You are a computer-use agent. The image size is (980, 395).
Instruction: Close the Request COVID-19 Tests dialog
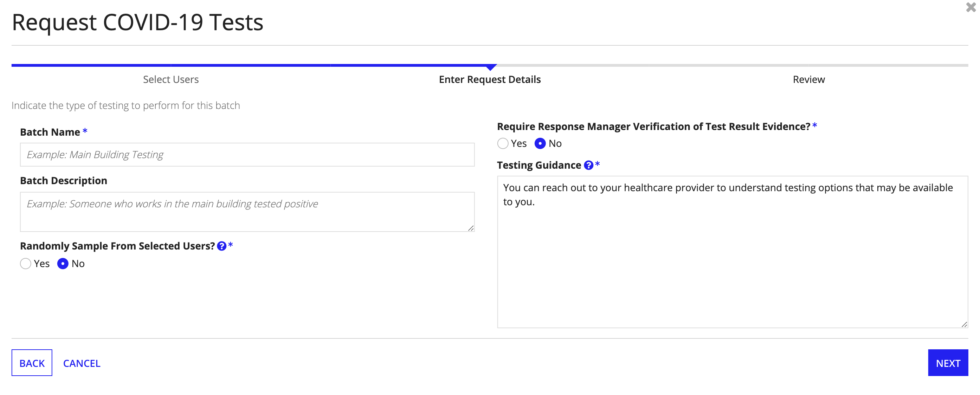point(971,7)
